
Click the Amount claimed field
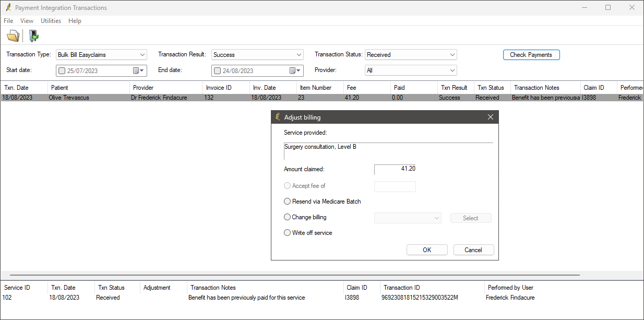[395, 170]
